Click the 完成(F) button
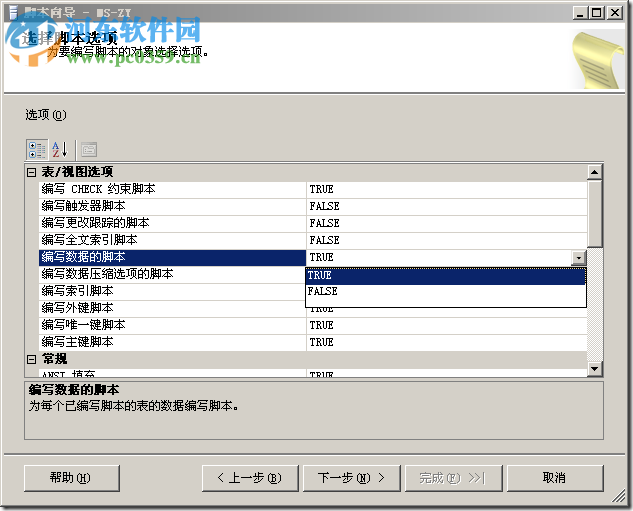This screenshot has width=633, height=511. 453,478
